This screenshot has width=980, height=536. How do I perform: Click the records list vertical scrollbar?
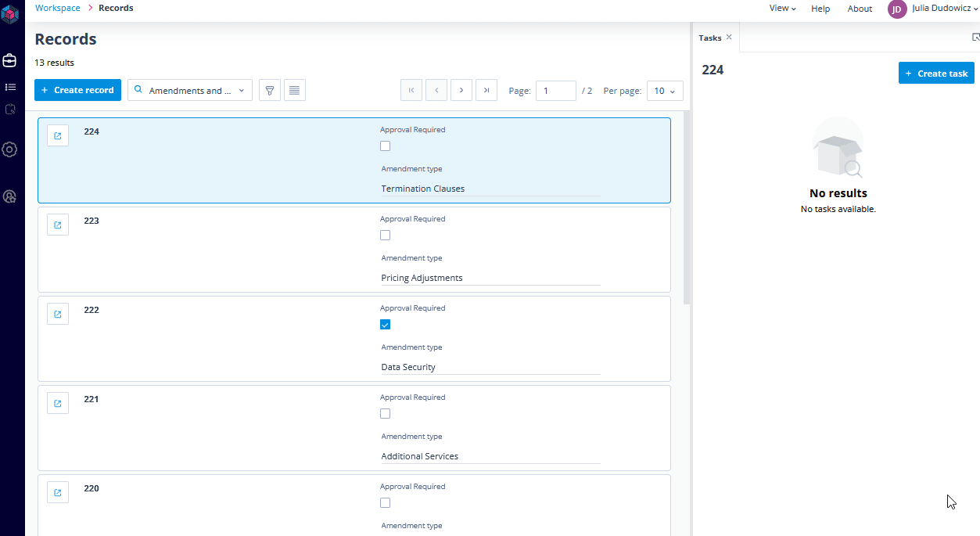(687, 207)
